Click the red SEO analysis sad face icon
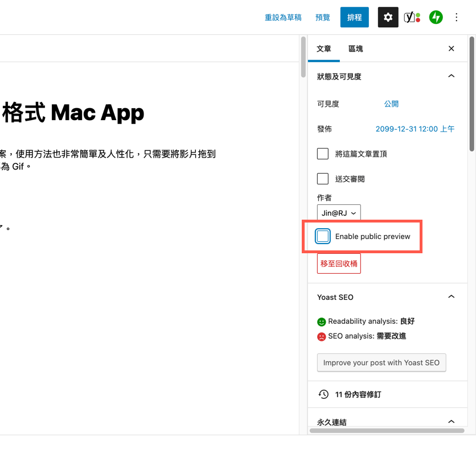 322,336
